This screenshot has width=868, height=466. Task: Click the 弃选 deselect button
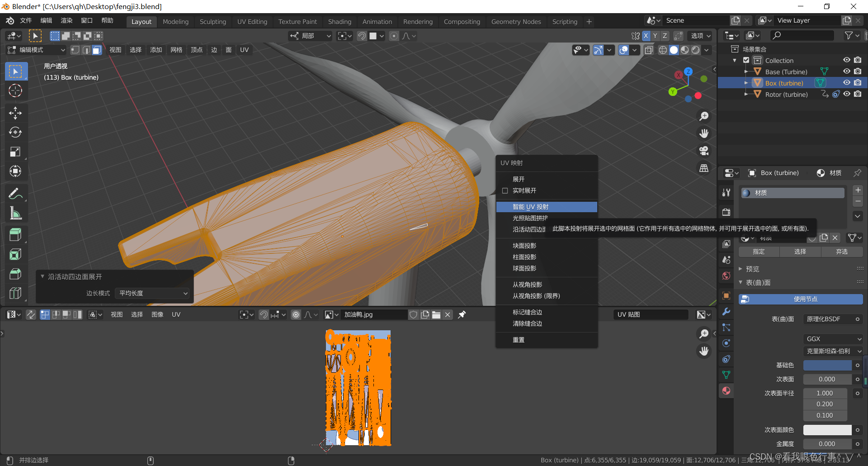(x=842, y=252)
